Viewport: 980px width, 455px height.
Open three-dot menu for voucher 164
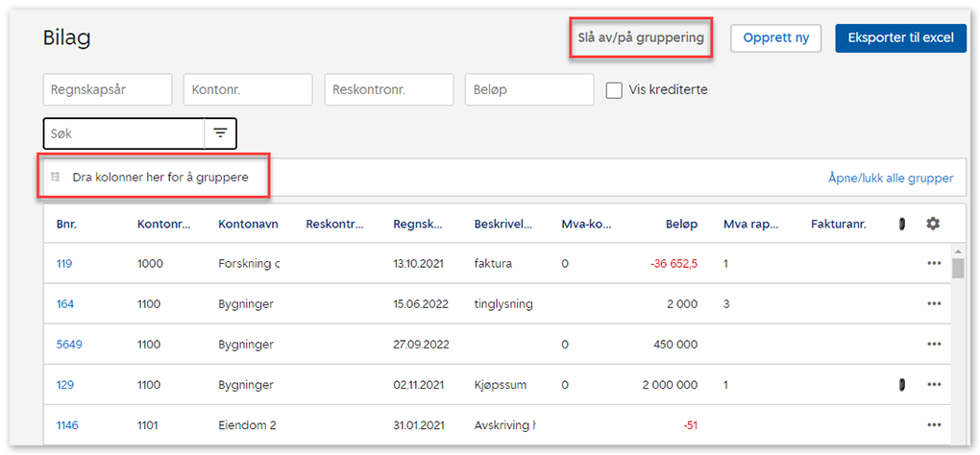coord(934,303)
